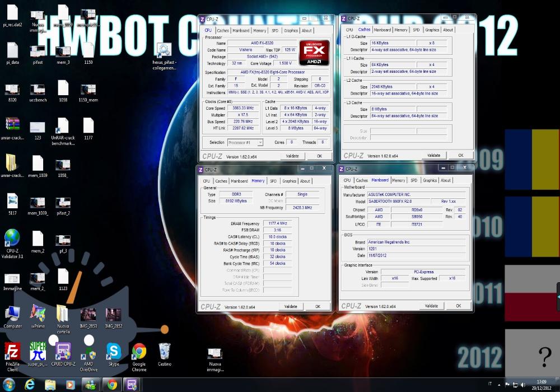
Task: Open the hexus_pifast shortcut icon
Action: (x=164, y=57)
